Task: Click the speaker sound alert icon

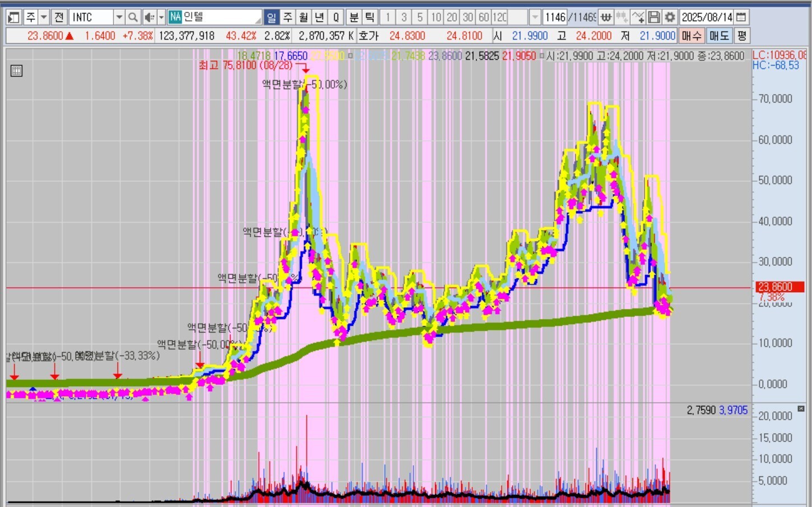Action: click(149, 17)
